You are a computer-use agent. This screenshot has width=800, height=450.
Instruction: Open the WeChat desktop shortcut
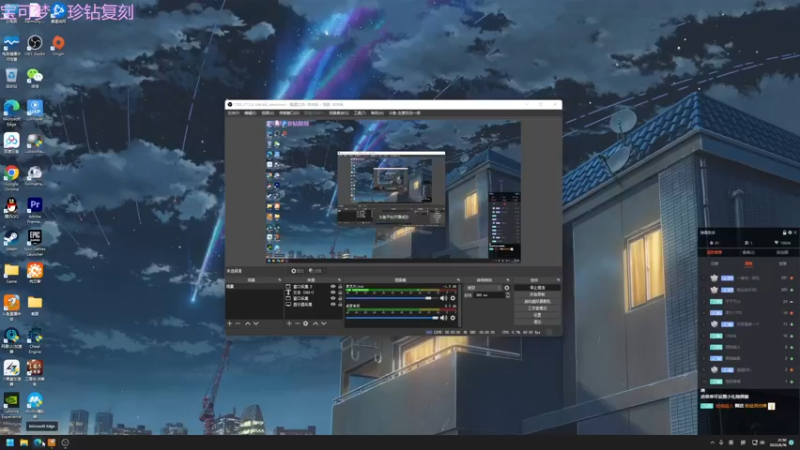pos(35,76)
